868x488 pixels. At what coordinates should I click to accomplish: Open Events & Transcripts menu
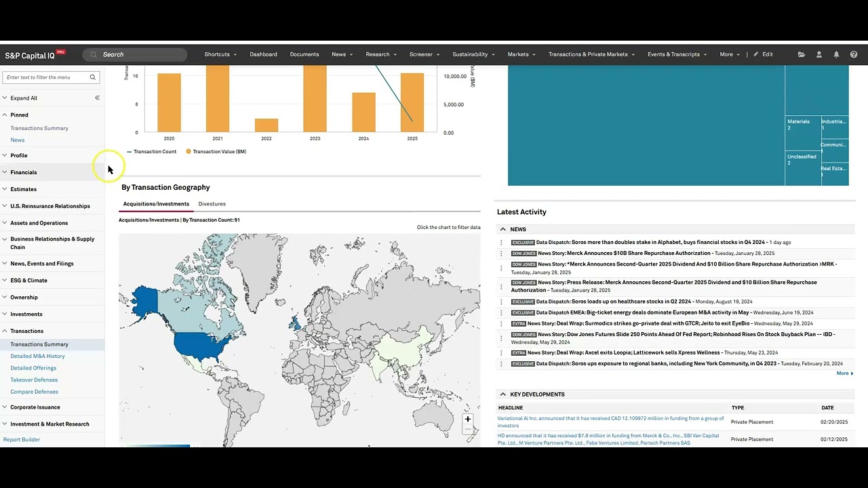677,54
